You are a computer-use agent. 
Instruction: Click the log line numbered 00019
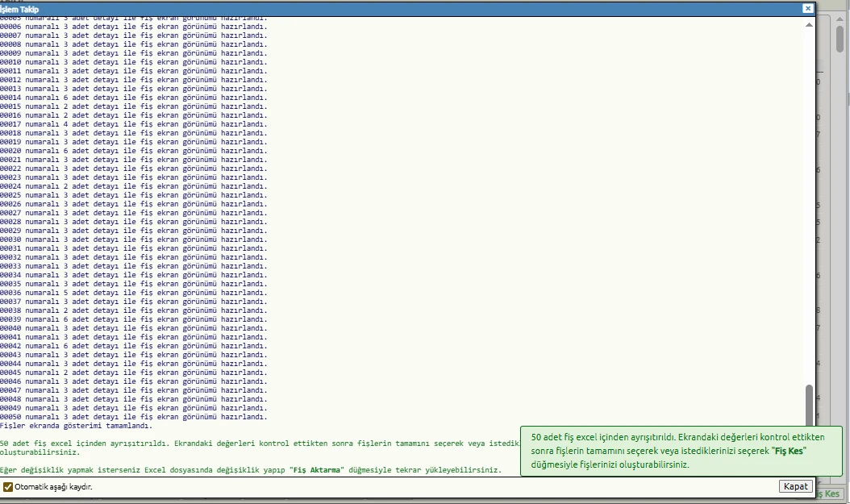tap(133, 142)
